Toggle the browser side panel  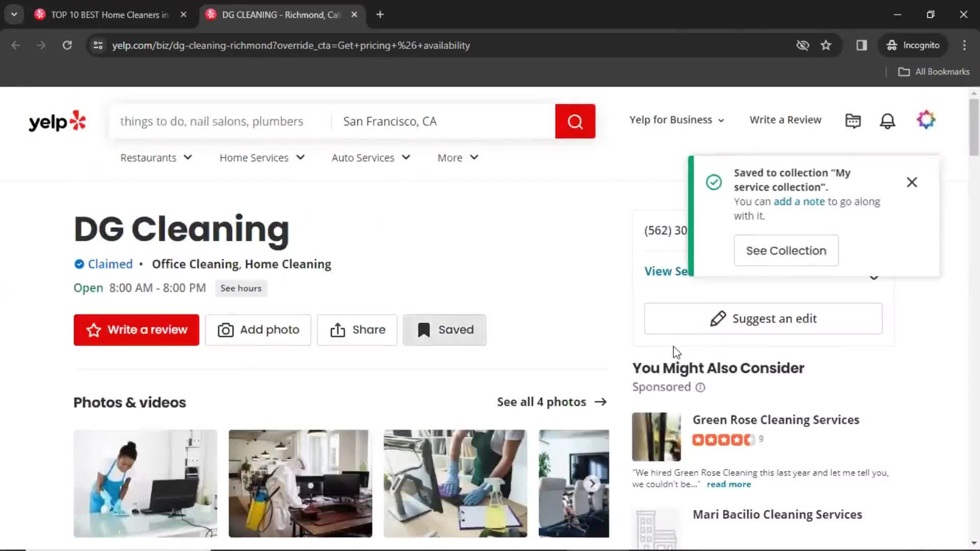click(862, 45)
